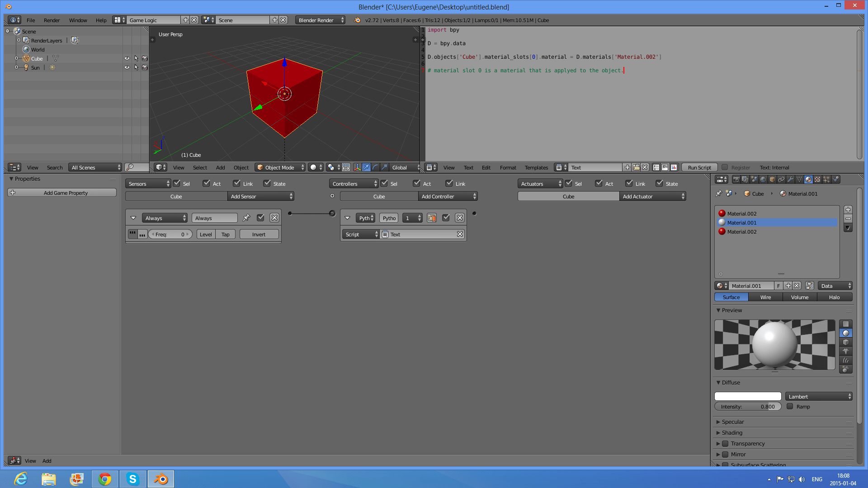Image resolution: width=868 pixels, height=488 pixels.
Task: Open the Templates menu in the text editor
Action: tap(536, 167)
